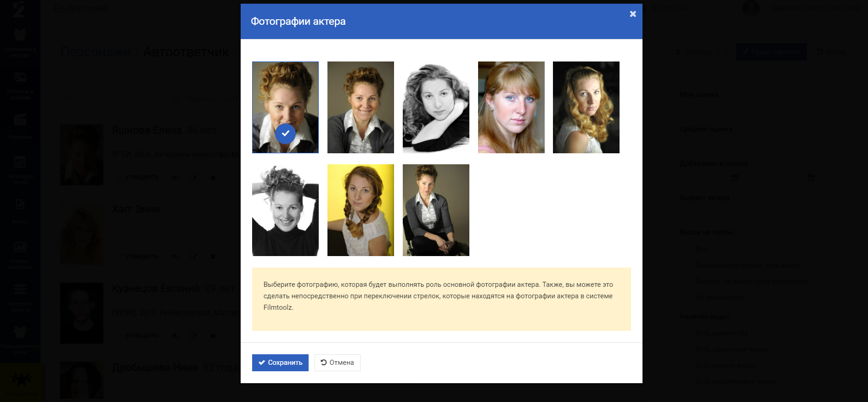Close the actor photos dialog
Image resolution: width=868 pixels, height=402 pixels.
point(633,14)
